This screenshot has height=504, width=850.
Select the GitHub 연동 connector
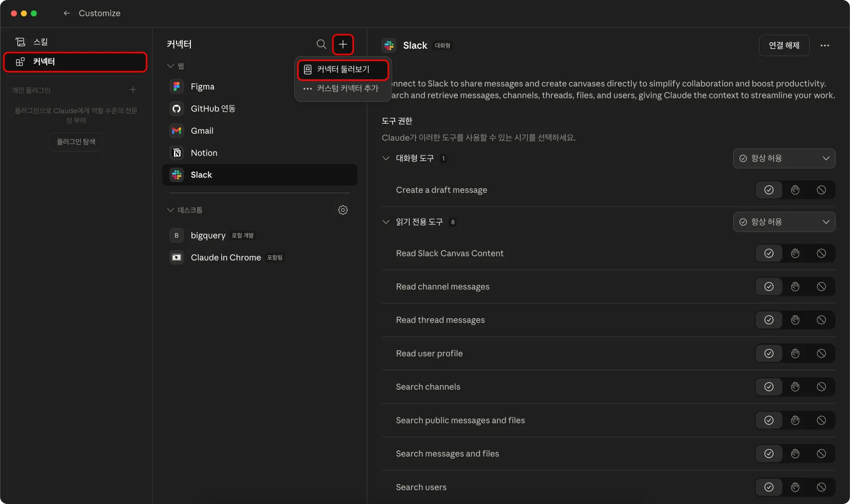(x=259, y=108)
